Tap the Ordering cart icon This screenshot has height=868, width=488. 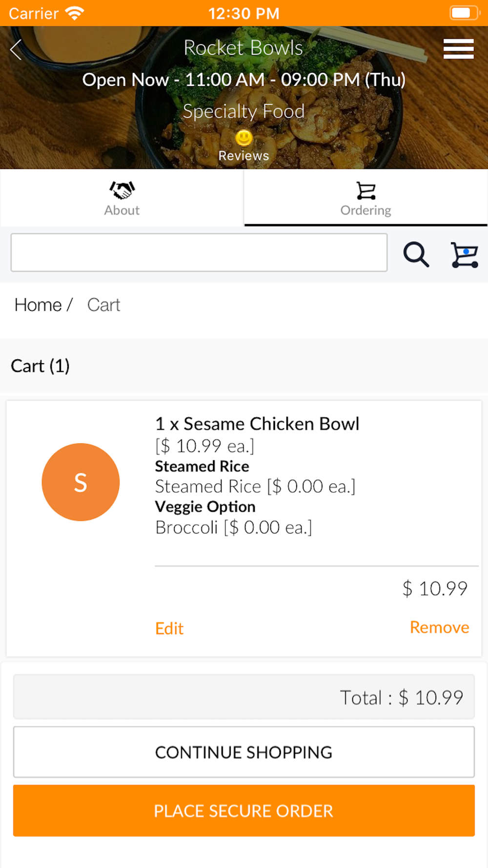[366, 190]
